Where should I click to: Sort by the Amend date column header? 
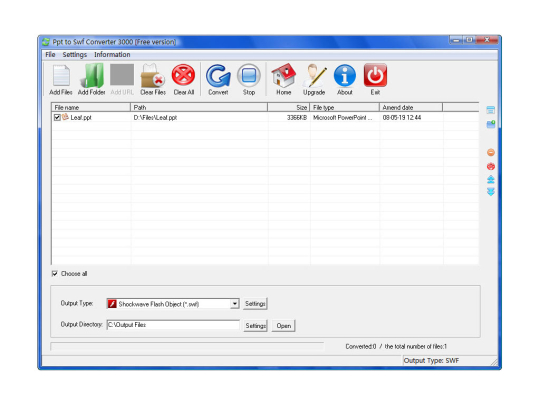411,107
